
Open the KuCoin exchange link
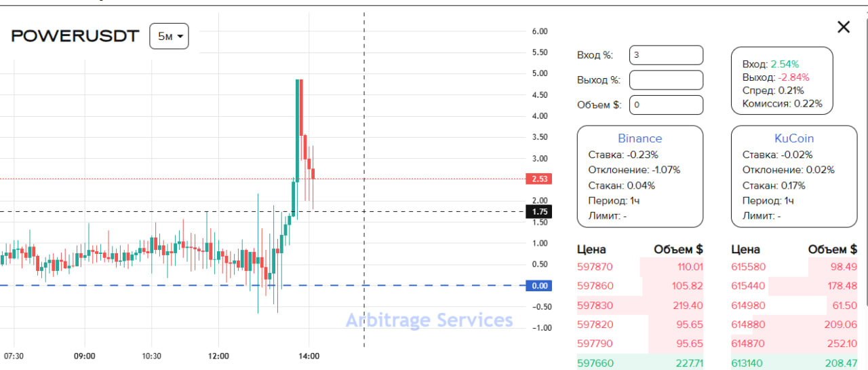click(x=793, y=138)
